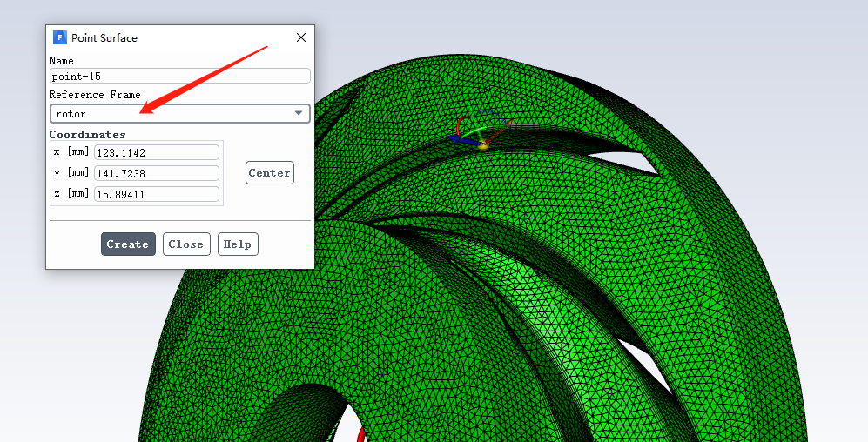Viewport: 868px width, 442px height.
Task: Close the Point Surface dialog with X
Action: (301, 37)
